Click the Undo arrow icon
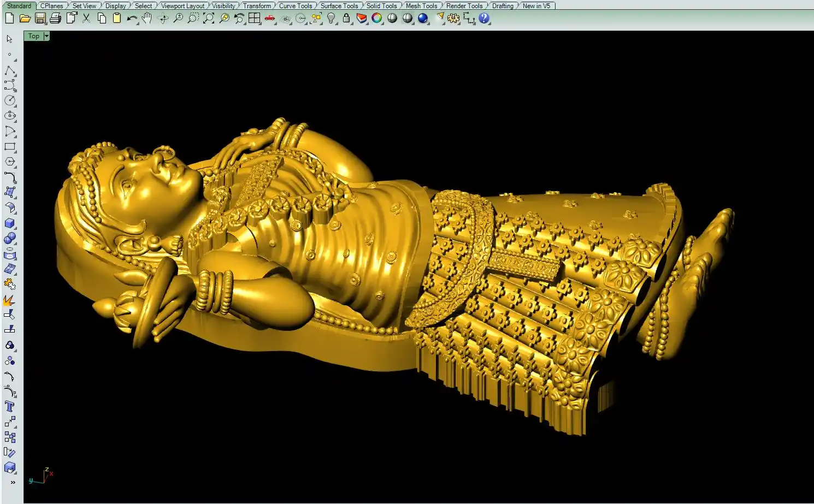 (x=132, y=18)
